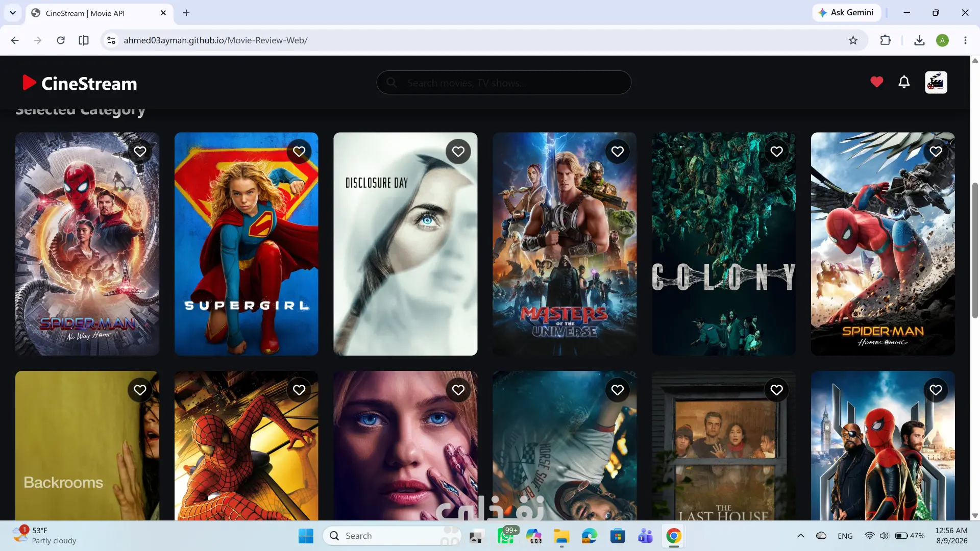Image resolution: width=980 pixels, height=551 pixels.
Task: Open the volume control in tray
Action: 884,536
